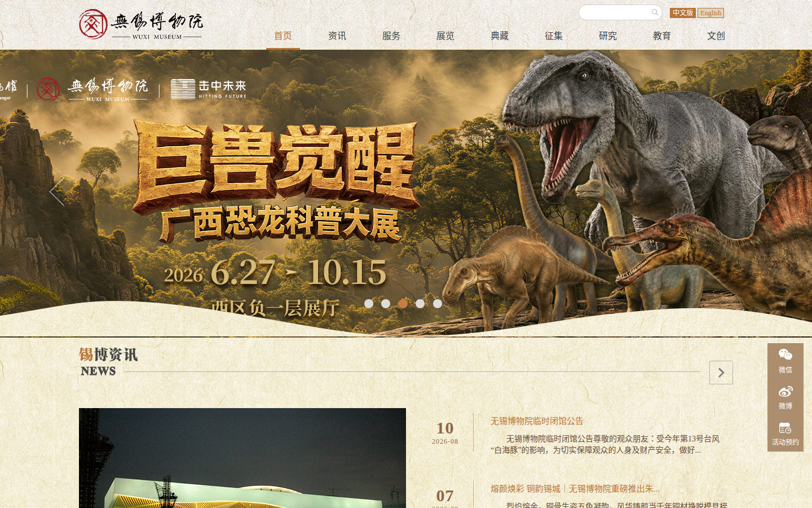Click the news section next arrow button

point(721,373)
